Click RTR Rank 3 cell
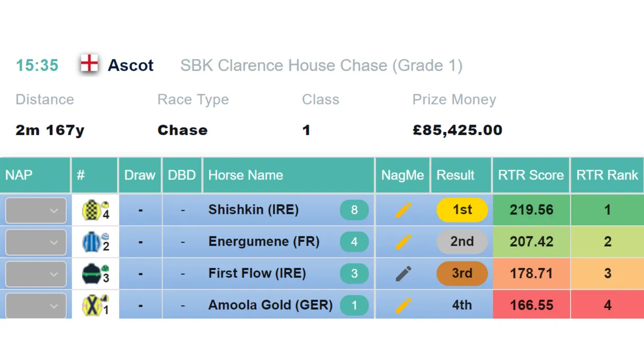Image resolution: width=644 pixels, height=362 pixels. (x=608, y=274)
